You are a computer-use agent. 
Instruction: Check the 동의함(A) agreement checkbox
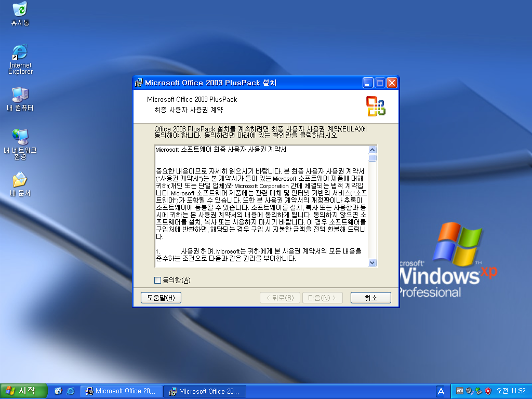click(157, 280)
